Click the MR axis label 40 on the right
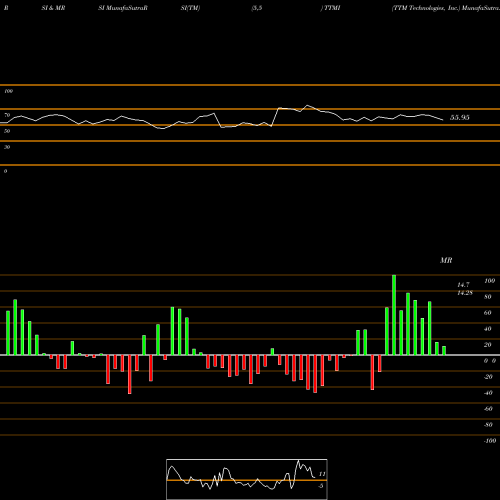This screenshot has height=500, width=500. (x=488, y=329)
